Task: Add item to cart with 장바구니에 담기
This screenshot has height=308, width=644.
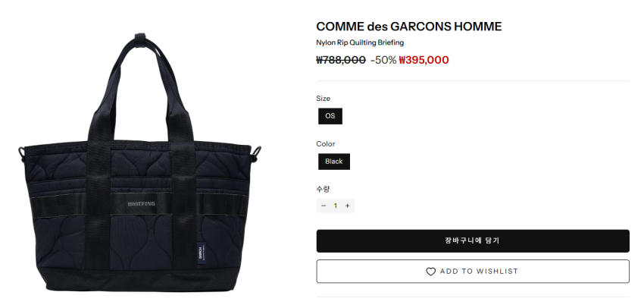Action: (473, 241)
